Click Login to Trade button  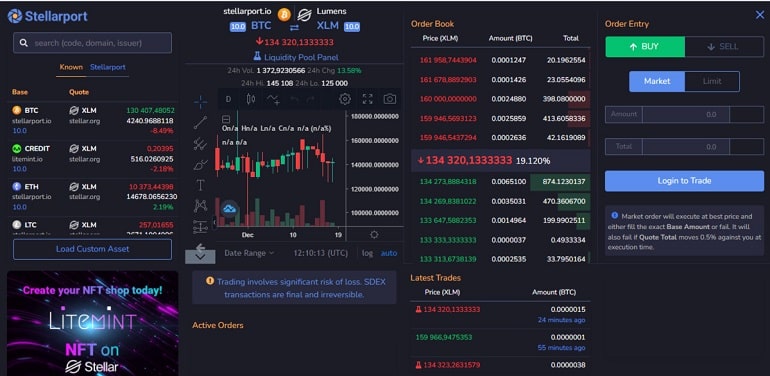click(684, 181)
